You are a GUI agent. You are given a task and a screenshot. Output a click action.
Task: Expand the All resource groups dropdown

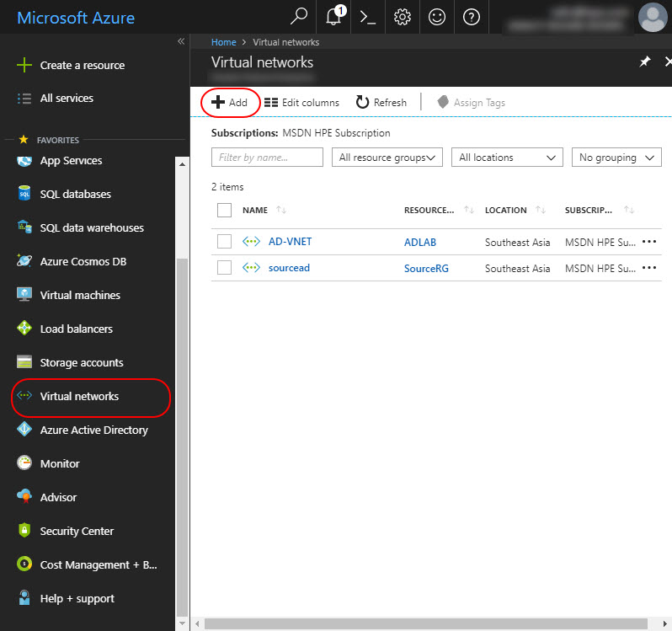387,158
